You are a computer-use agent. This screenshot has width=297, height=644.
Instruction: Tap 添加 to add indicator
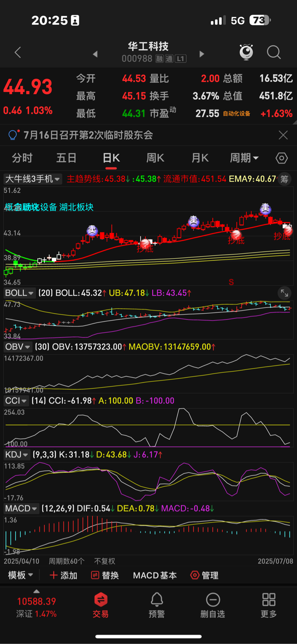pos(64,575)
